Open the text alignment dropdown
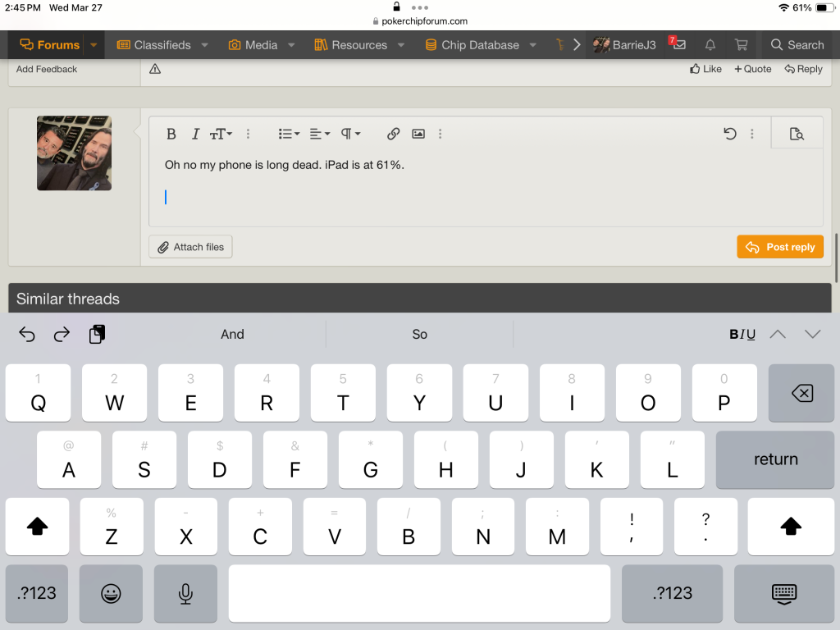Image resolution: width=840 pixels, height=630 pixels. [320, 134]
